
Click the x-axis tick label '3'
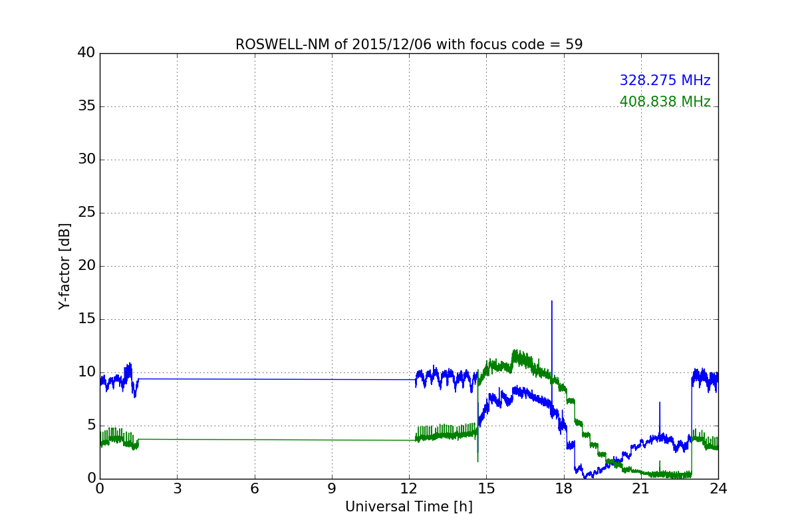177,489
